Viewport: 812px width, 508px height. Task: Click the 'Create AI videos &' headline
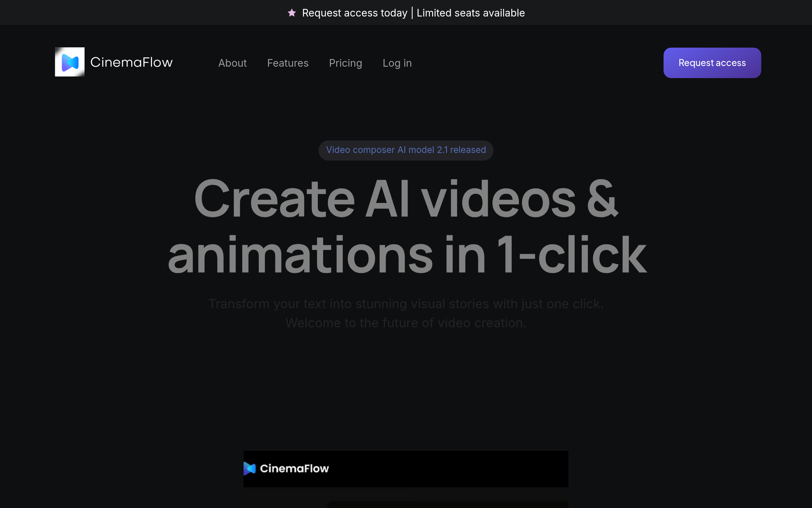(x=406, y=198)
